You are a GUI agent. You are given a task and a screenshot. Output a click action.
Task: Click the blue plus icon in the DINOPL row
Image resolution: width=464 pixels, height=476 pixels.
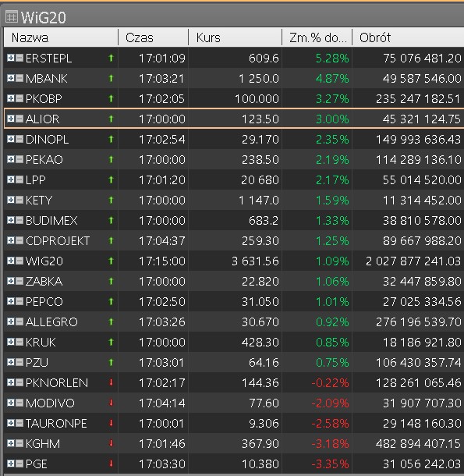click(11, 139)
